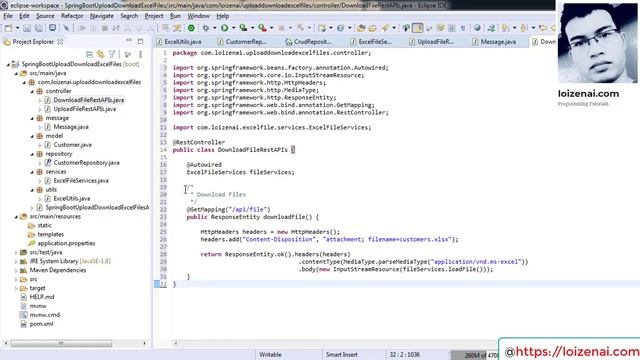The height and width of the screenshot is (360, 640).
Task: Select ExcelFileServices.java in the tree
Action: tap(81, 181)
